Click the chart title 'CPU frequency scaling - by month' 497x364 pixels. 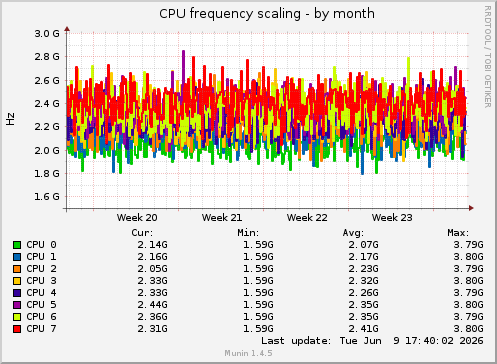pyautogui.click(x=267, y=14)
